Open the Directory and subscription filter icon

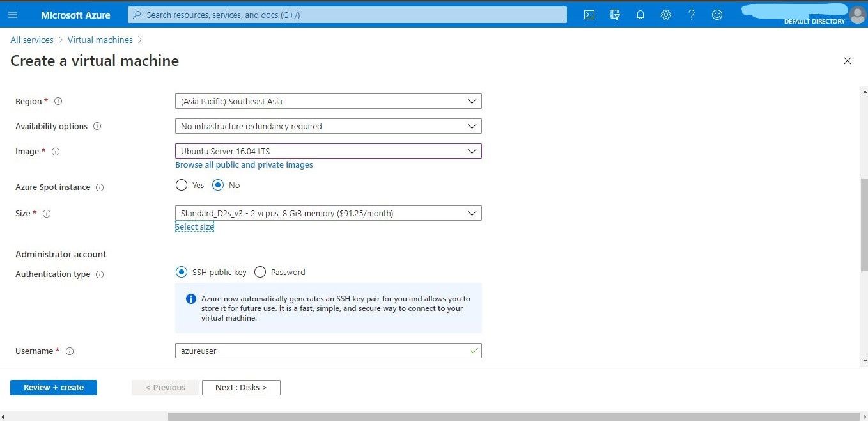(615, 14)
